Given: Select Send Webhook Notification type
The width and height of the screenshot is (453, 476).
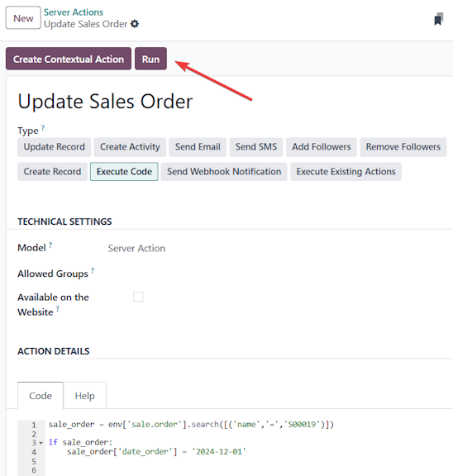Looking at the screenshot, I should click(224, 172).
